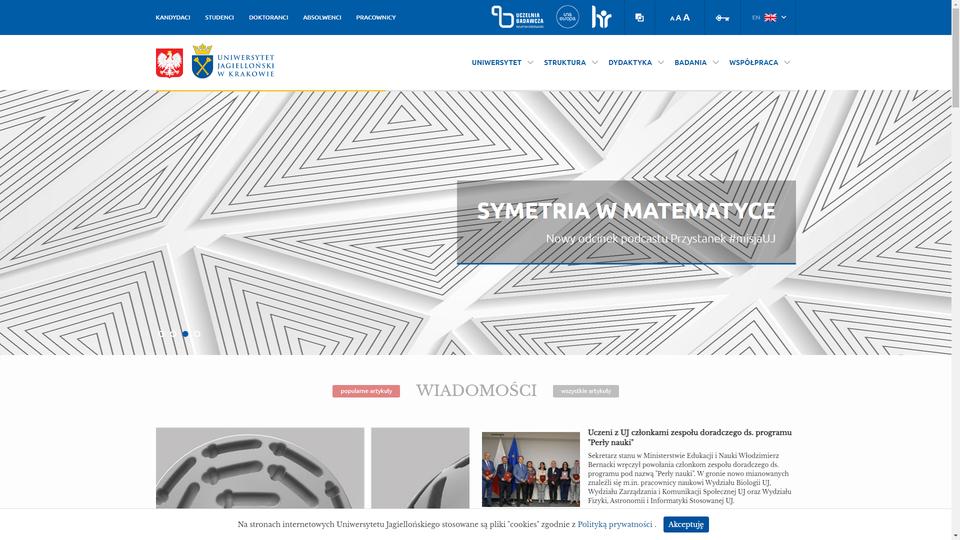The image size is (960, 540).
Task: Click the Wiadomości section heading
Action: (476, 391)
